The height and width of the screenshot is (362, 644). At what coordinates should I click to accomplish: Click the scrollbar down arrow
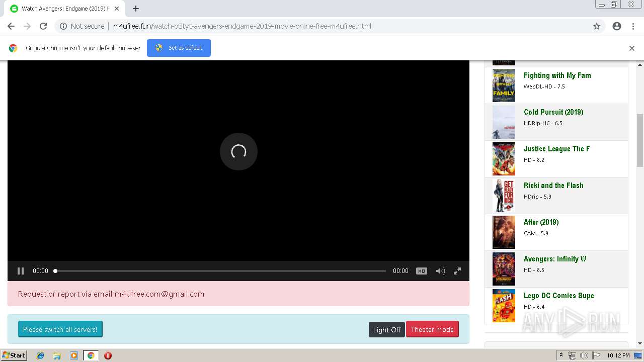(640, 343)
